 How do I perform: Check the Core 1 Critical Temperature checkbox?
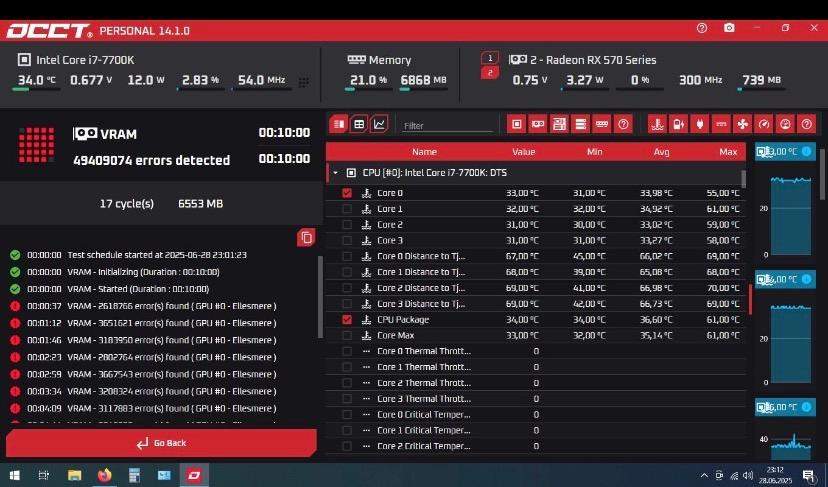[x=346, y=430]
